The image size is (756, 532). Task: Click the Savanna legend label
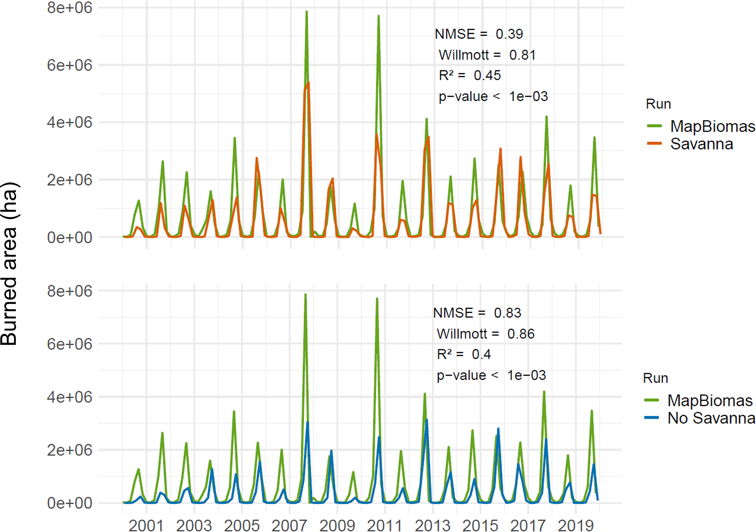[701, 144]
